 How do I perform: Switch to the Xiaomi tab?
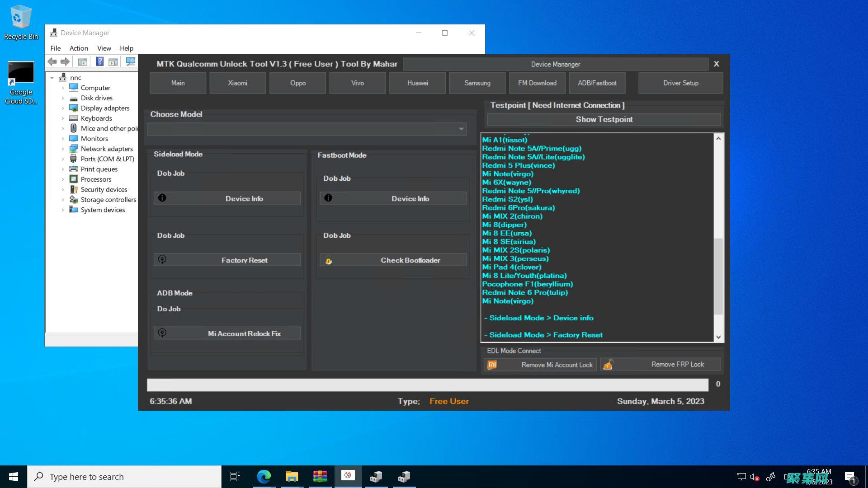click(237, 83)
